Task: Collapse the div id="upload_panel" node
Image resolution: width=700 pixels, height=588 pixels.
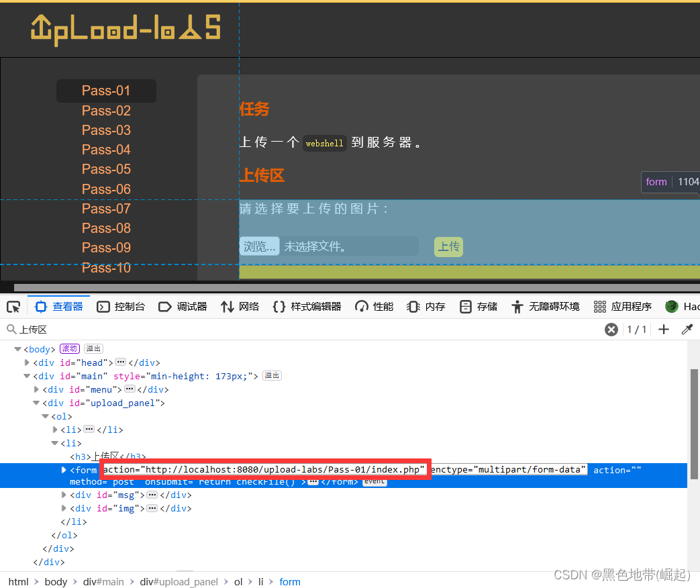Action: click(36, 403)
